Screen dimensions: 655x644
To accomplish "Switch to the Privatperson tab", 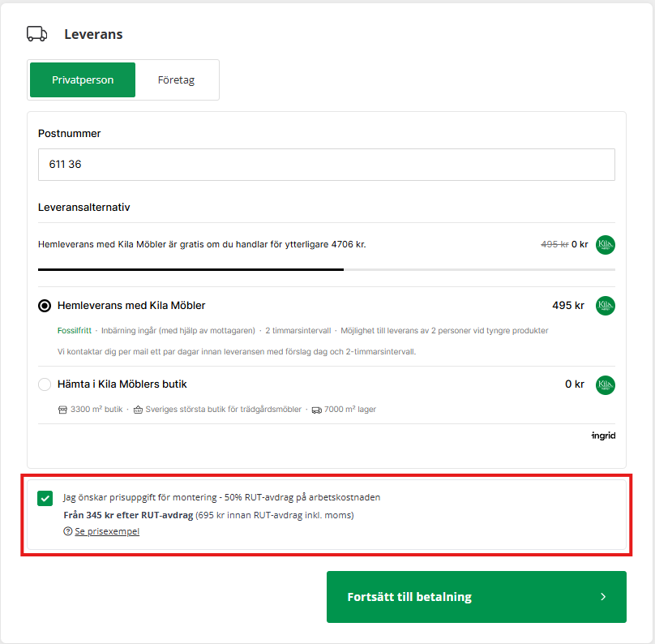I will click(x=83, y=79).
